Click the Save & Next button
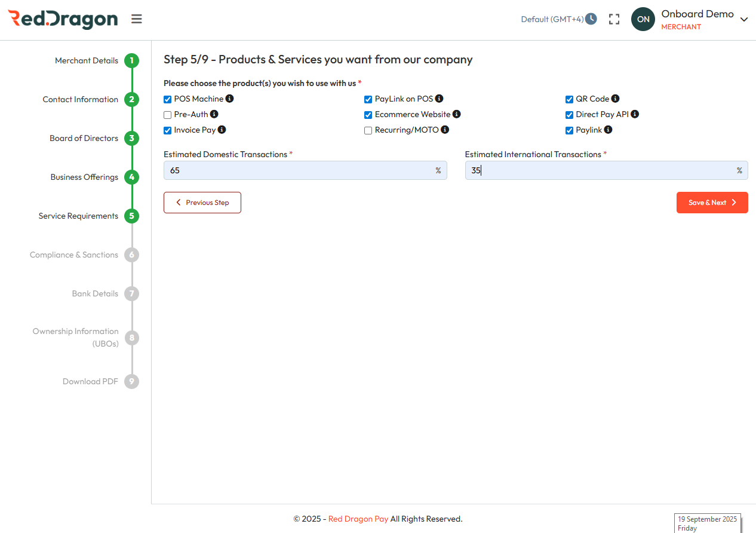The height and width of the screenshot is (533, 756). pyautogui.click(x=712, y=203)
